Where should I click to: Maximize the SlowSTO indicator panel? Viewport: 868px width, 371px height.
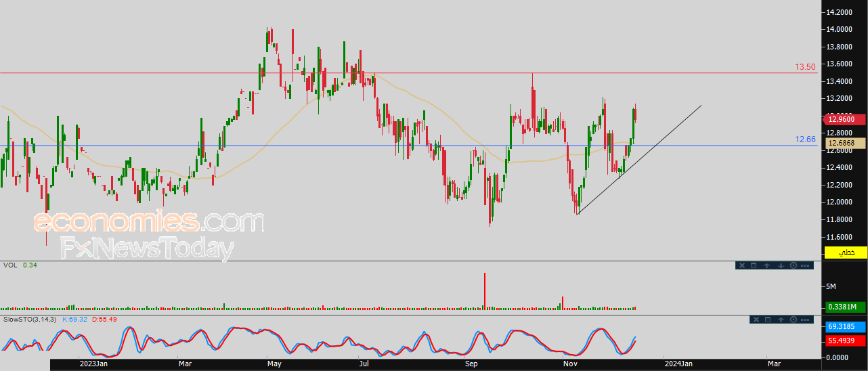click(x=768, y=320)
